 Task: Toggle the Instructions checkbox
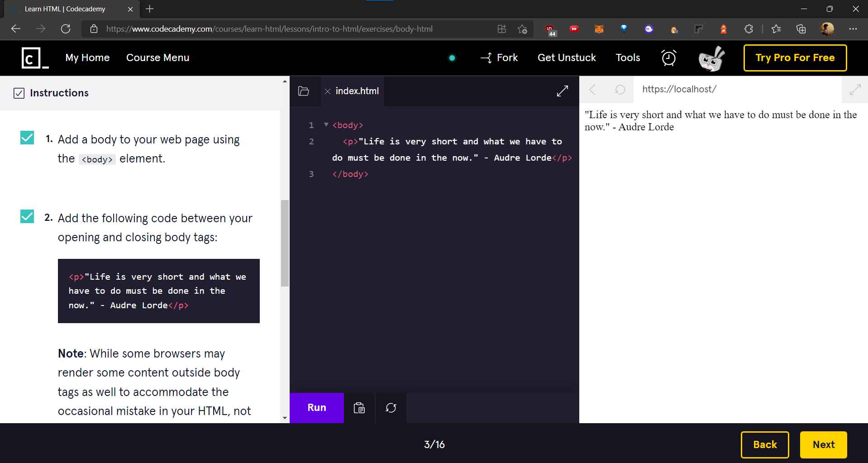(19, 93)
